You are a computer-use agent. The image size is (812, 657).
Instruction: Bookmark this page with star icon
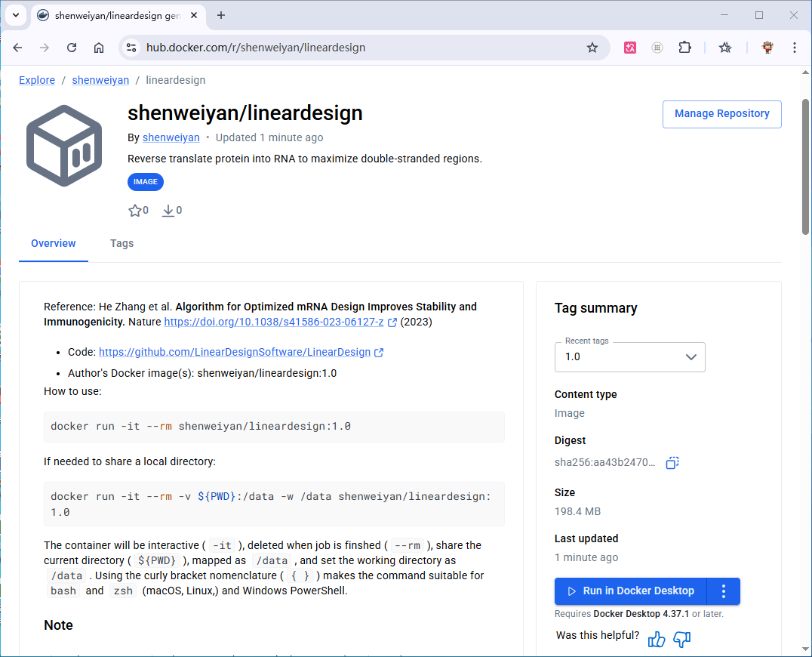[x=592, y=48]
